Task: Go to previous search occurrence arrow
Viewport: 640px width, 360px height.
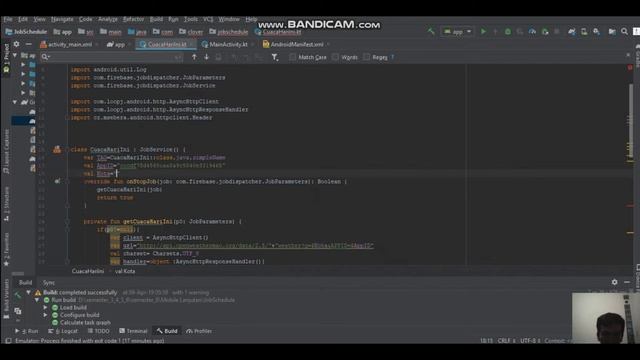Action: [x=194, y=57]
